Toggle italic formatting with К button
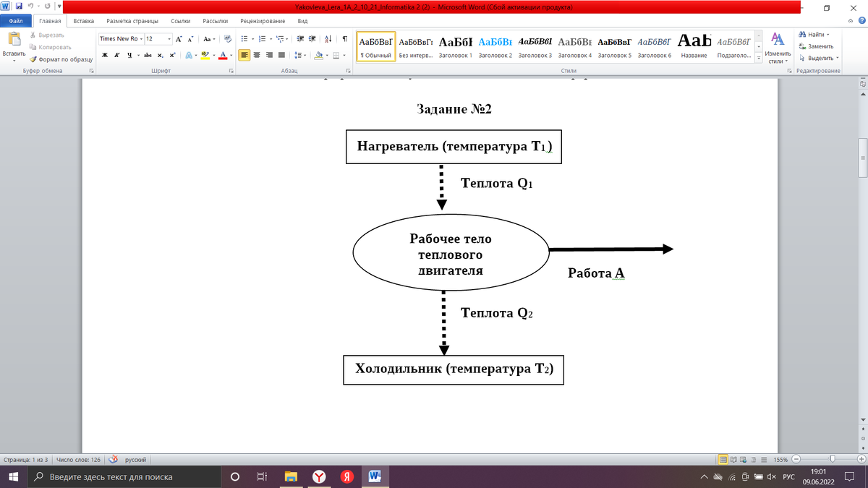Viewport: 868px width, 488px height. click(116, 54)
